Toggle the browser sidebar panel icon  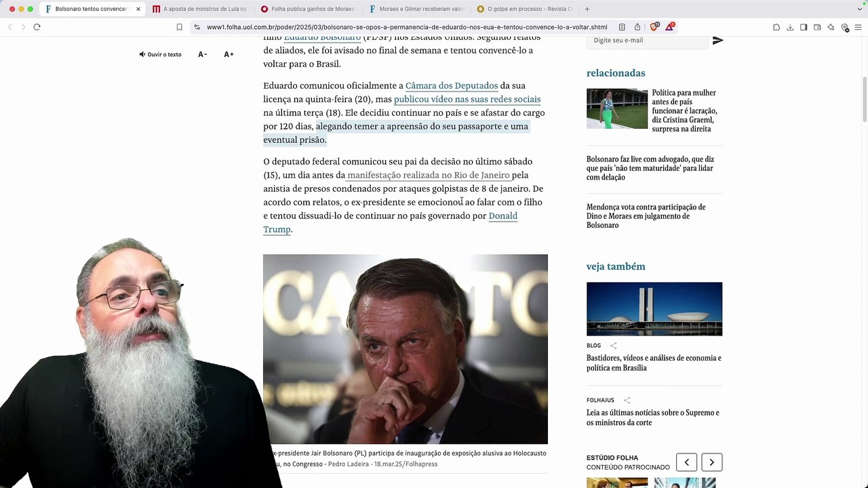[804, 27]
